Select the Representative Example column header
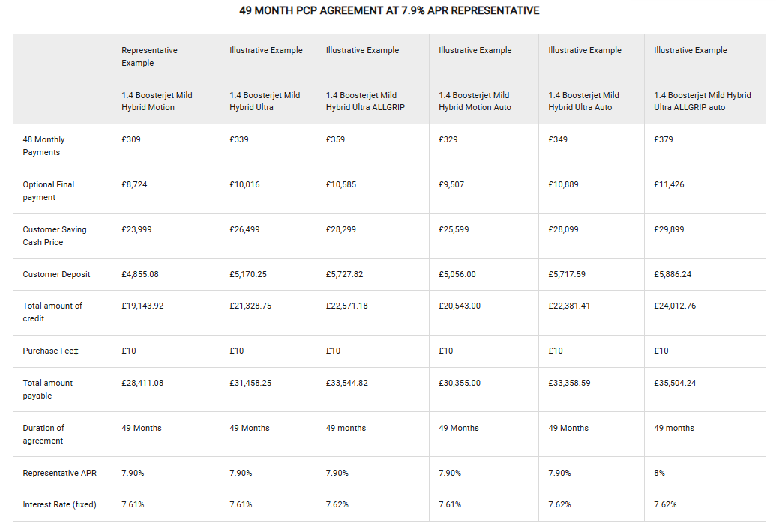776x532 pixels. click(x=149, y=57)
